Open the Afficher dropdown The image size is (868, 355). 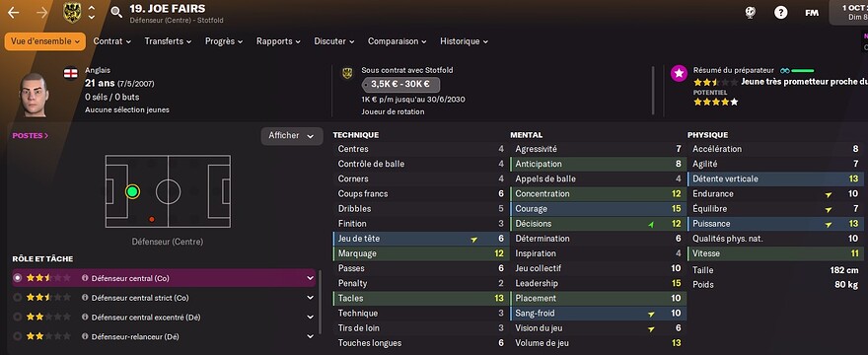click(292, 136)
